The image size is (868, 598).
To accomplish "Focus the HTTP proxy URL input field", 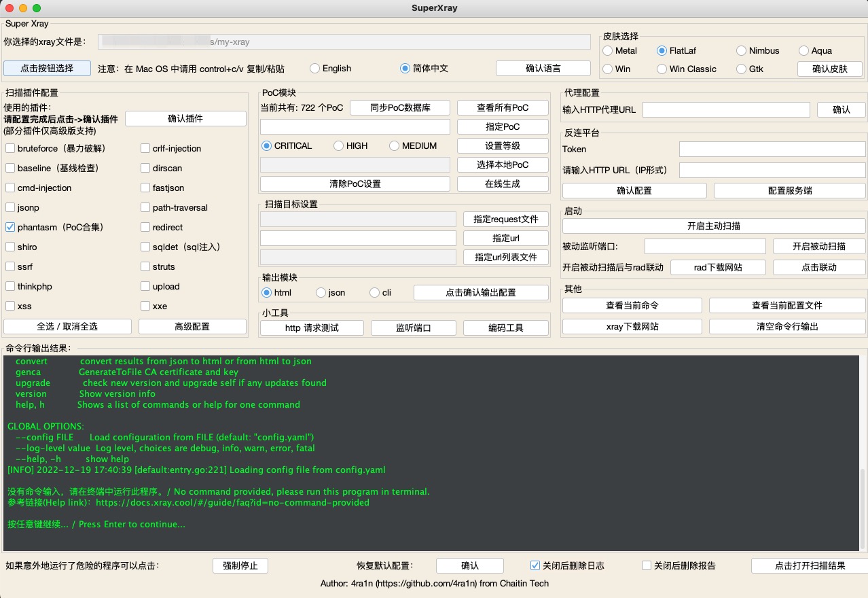I will (726, 109).
